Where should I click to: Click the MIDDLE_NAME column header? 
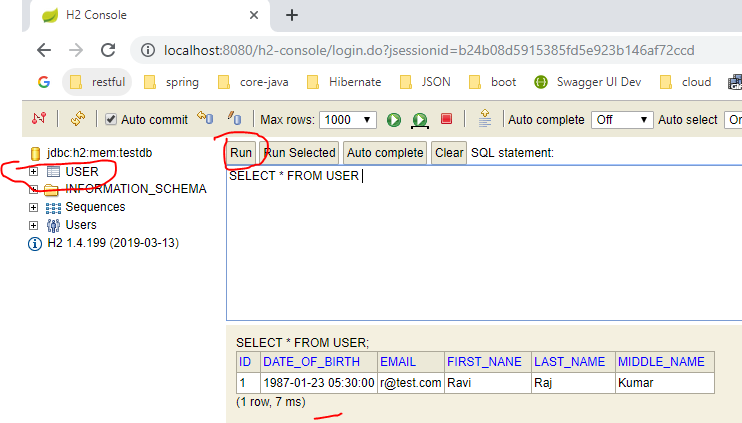pyautogui.click(x=665, y=362)
